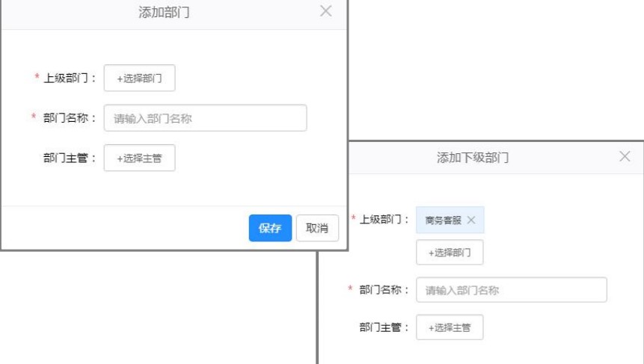Click the 添加部门 dialog title
This screenshot has height=364, width=644.
coord(164,12)
